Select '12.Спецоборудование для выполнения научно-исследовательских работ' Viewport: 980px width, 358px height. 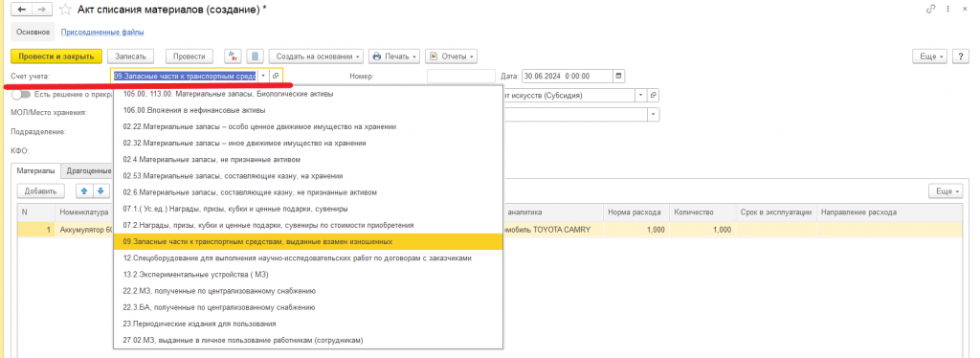308,257
